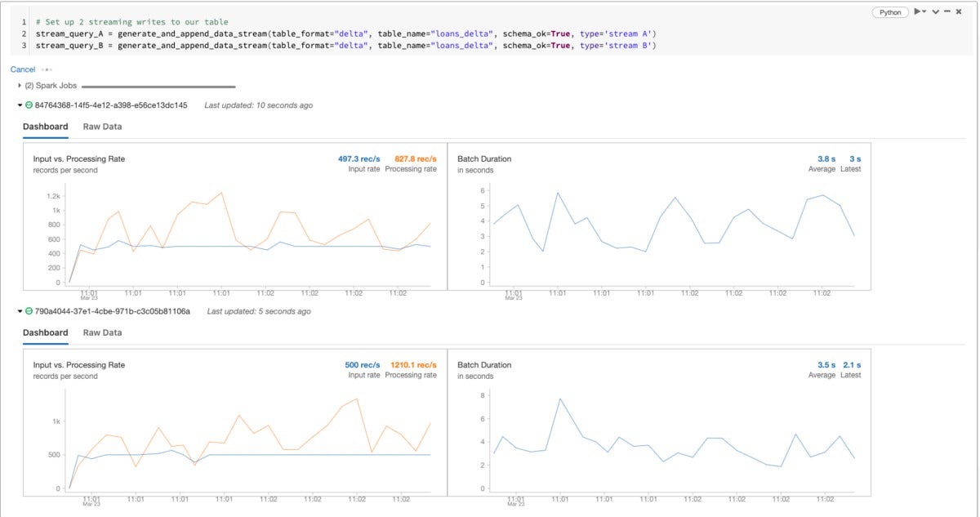Image resolution: width=980 pixels, height=517 pixels.
Task: Click the green status icon for stream 790a4044
Action: click(x=29, y=311)
